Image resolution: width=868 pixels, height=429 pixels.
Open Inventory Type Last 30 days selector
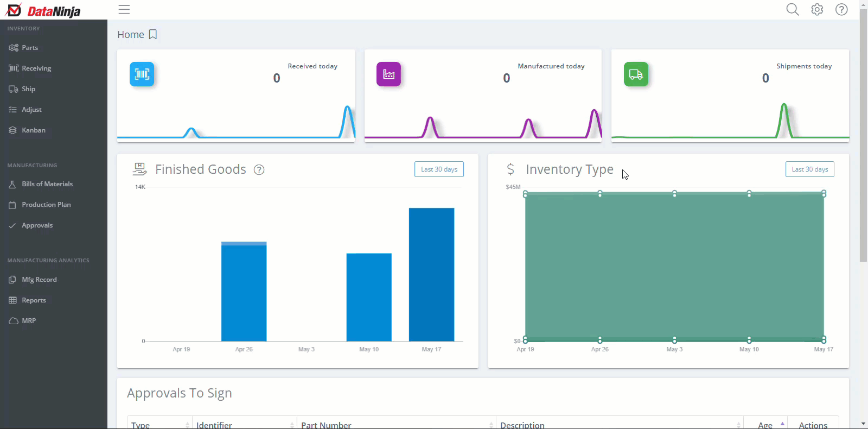[809, 169]
